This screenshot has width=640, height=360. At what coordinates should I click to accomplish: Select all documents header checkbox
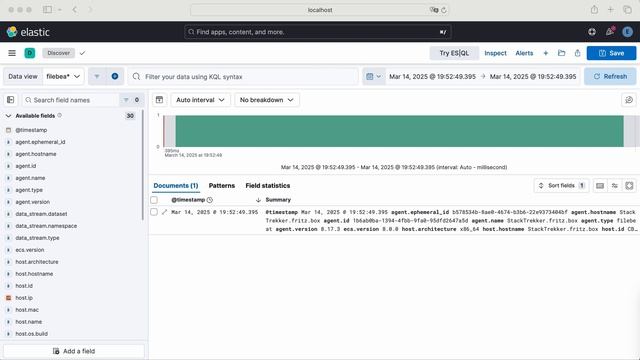[x=154, y=200]
